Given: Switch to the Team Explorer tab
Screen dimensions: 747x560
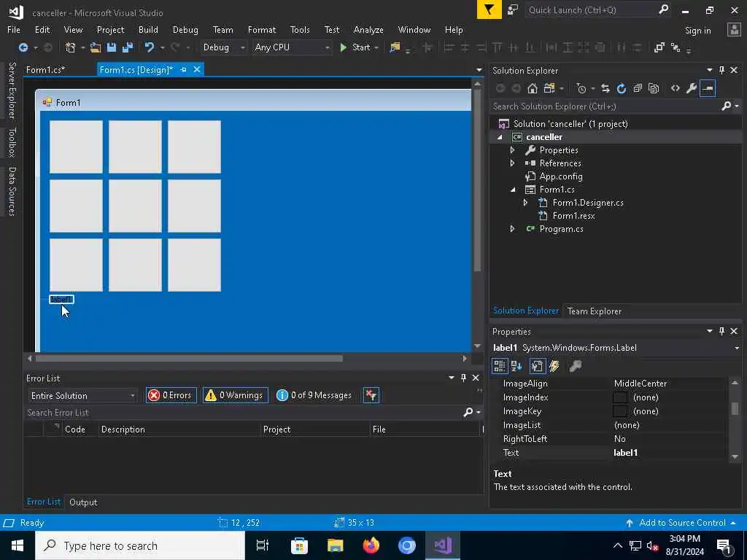Looking at the screenshot, I should pos(594,311).
